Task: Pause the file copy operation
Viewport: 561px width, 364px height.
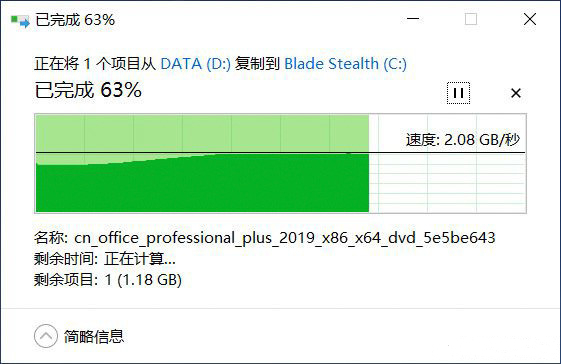Action: tap(458, 93)
